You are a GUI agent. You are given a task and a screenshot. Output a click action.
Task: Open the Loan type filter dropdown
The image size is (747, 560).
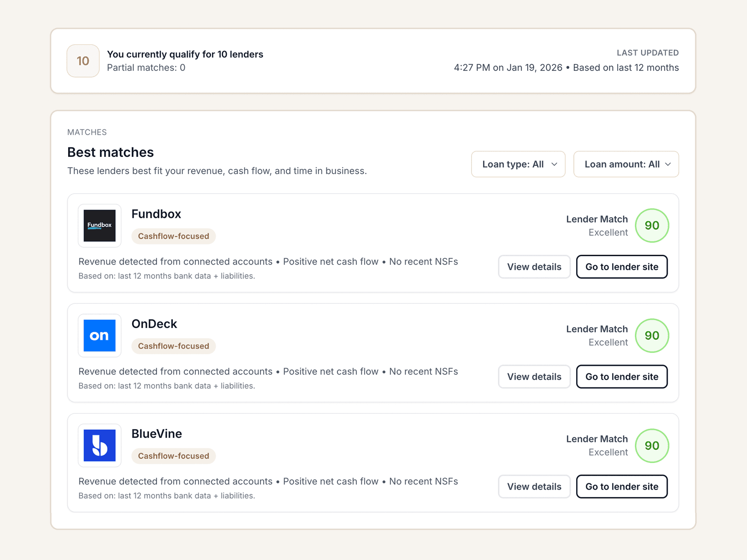point(518,164)
